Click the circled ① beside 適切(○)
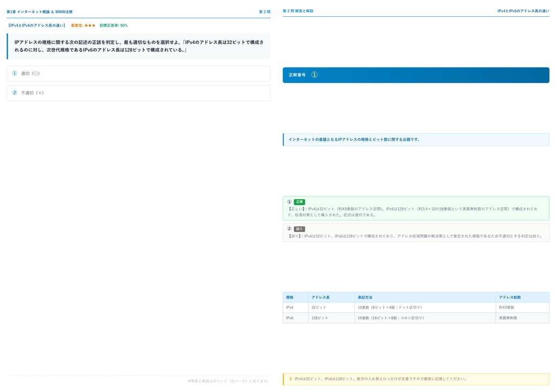Image resolution: width=555 pixels, height=392 pixels. (x=15, y=73)
